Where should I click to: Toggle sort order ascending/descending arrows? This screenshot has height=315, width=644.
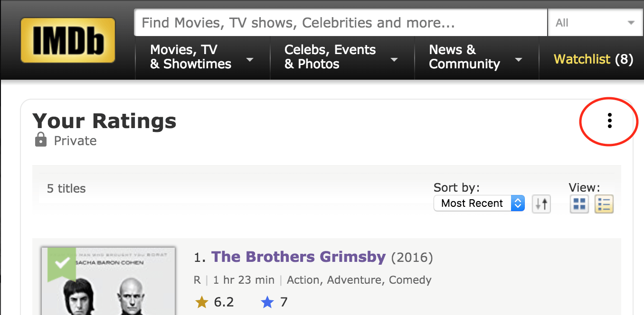pos(541,204)
